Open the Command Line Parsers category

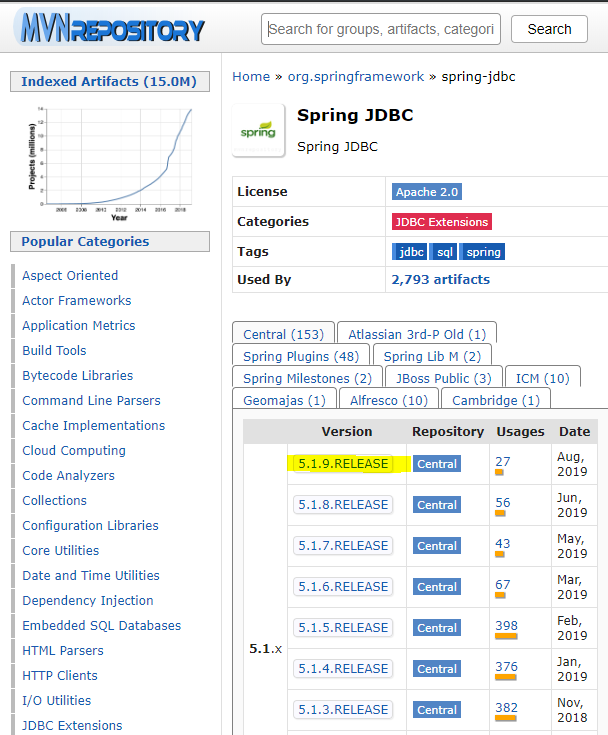point(91,400)
